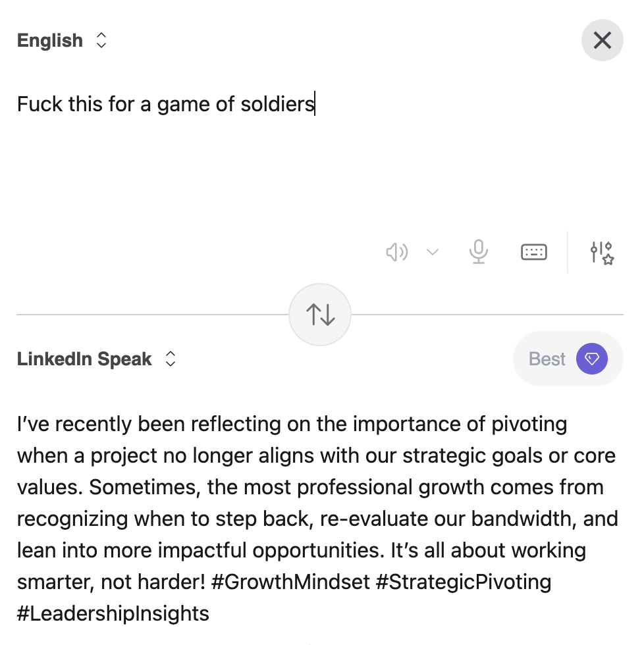The image size is (644, 645).
Task: Swap languages with the up-down arrows button
Action: (320, 315)
